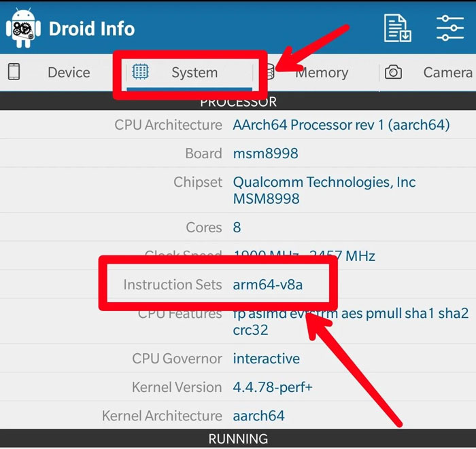The height and width of the screenshot is (449, 476).
Task: Tap the Kernel Version label
Action: click(177, 387)
